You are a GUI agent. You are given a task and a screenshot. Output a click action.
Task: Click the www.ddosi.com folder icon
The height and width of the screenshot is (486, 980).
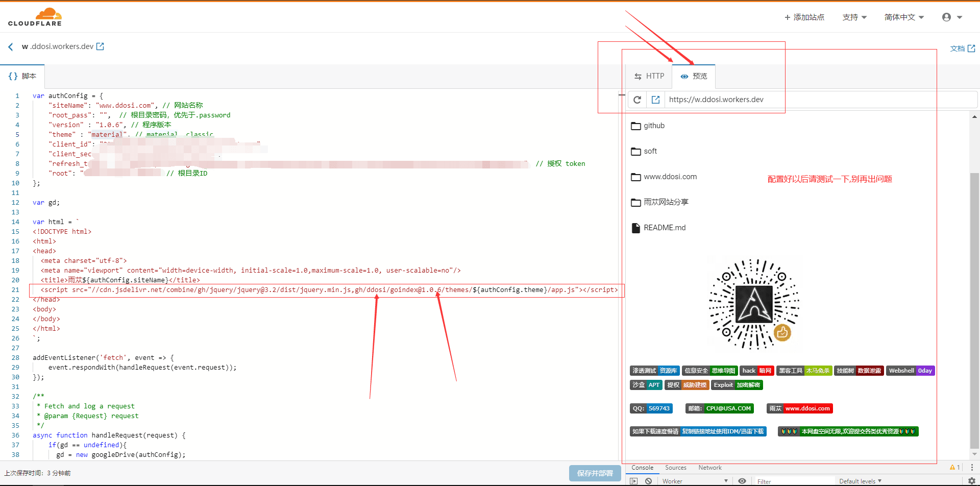636,177
